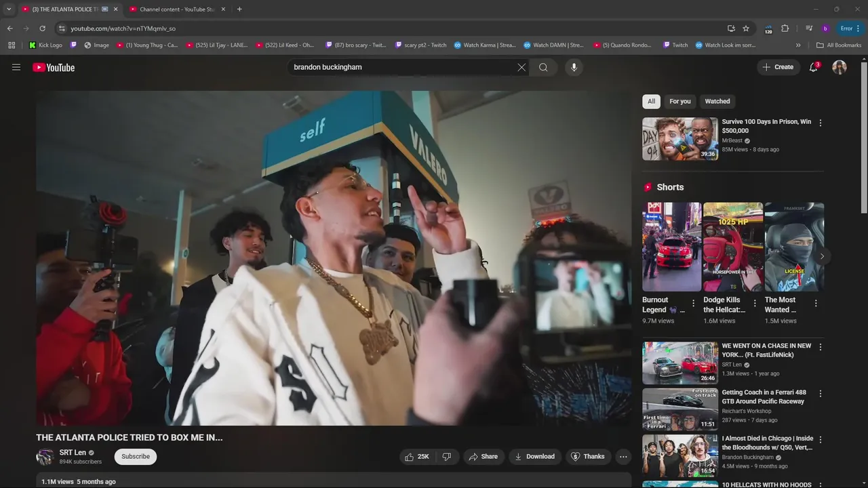Bookmark this page with the star
The image size is (868, 488).
(x=746, y=28)
